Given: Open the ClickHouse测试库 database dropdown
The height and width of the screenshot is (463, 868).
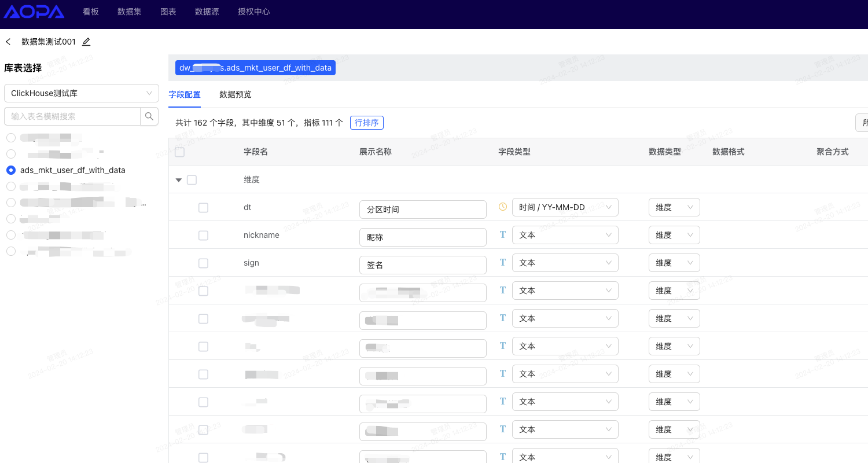Looking at the screenshot, I should point(82,93).
